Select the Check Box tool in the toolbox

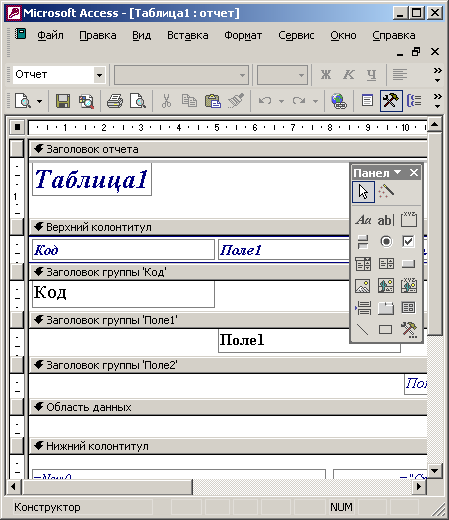pos(408,241)
